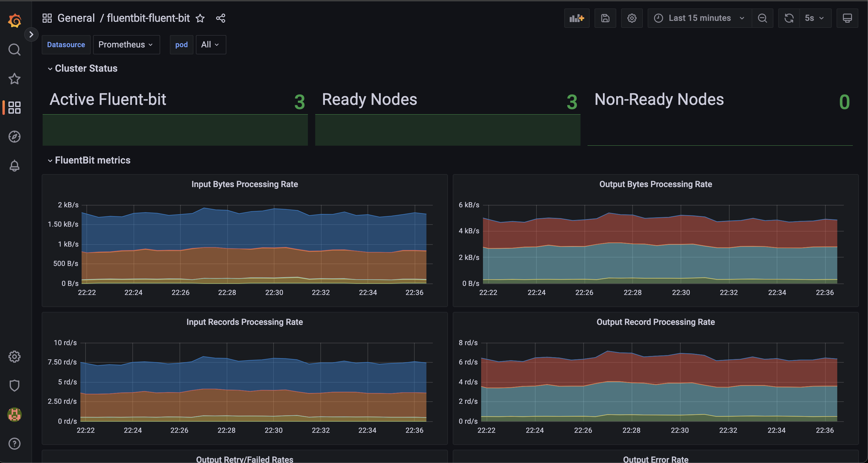Open dashboard settings gear in top bar
Image resolution: width=868 pixels, height=463 pixels.
coord(632,18)
